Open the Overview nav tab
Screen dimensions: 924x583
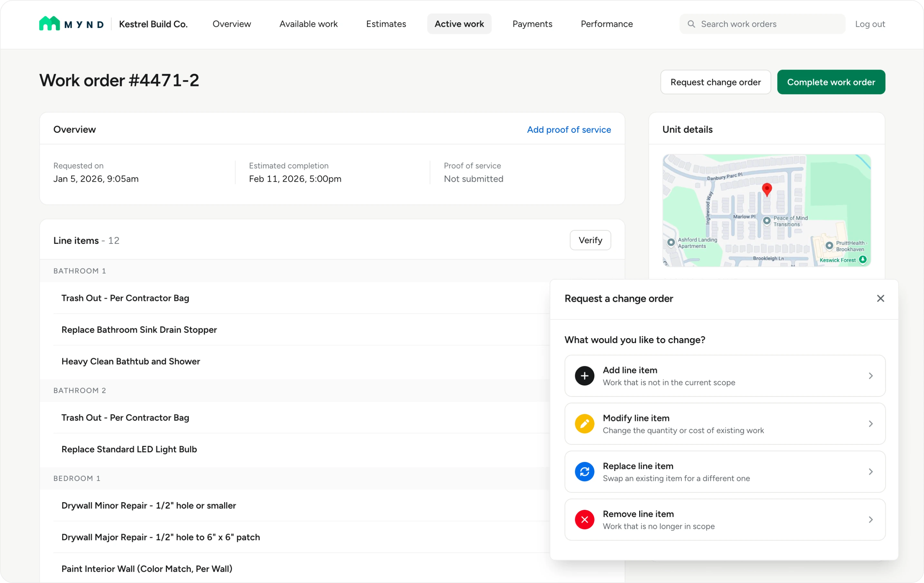(232, 24)
